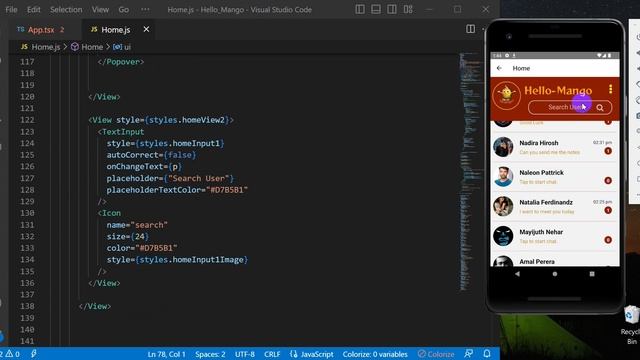Close the Home.js tab
The height and width of the screenshot is (360, 640).
pyautogui.click(x=146, y=29)
